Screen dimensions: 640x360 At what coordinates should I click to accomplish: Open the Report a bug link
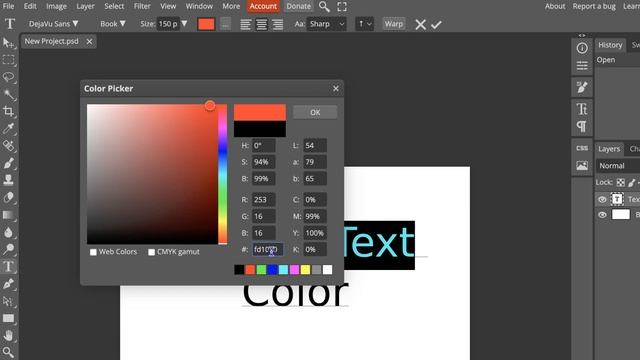[594, 6]
